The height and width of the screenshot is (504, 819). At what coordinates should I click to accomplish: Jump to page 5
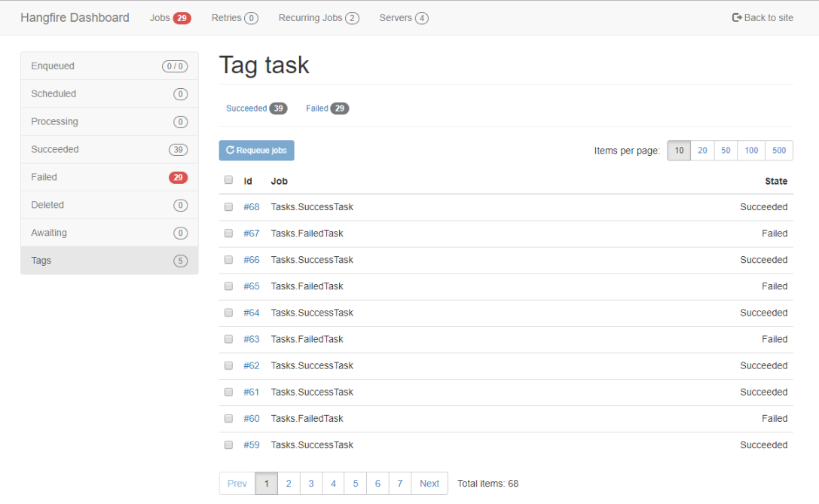[x=355, y=484]
